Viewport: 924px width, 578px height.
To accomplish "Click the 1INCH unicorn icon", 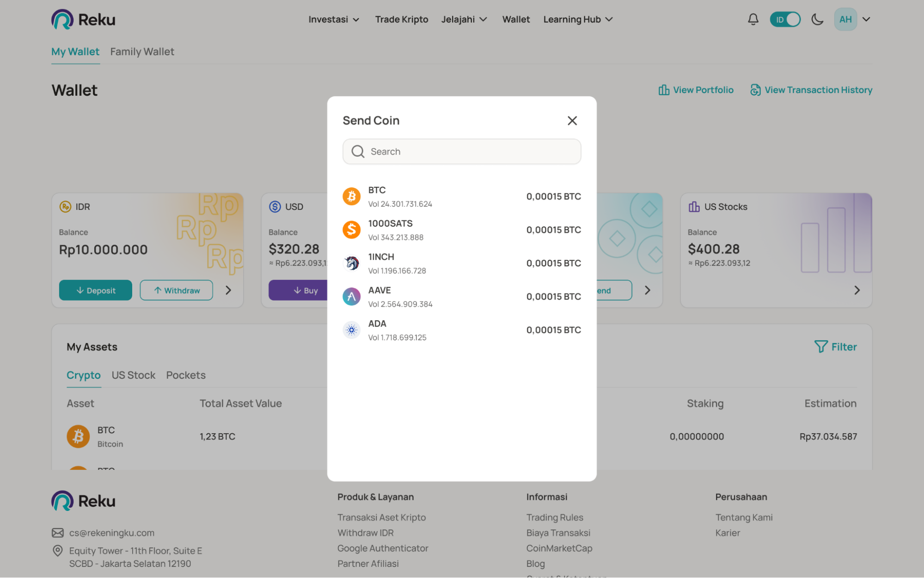I will [351, 263].
